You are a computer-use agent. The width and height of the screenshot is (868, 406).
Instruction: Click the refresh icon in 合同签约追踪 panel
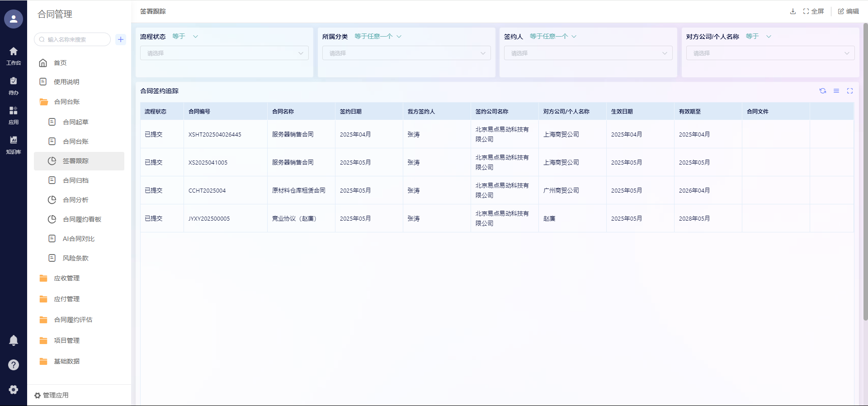[x=823, y=91]
